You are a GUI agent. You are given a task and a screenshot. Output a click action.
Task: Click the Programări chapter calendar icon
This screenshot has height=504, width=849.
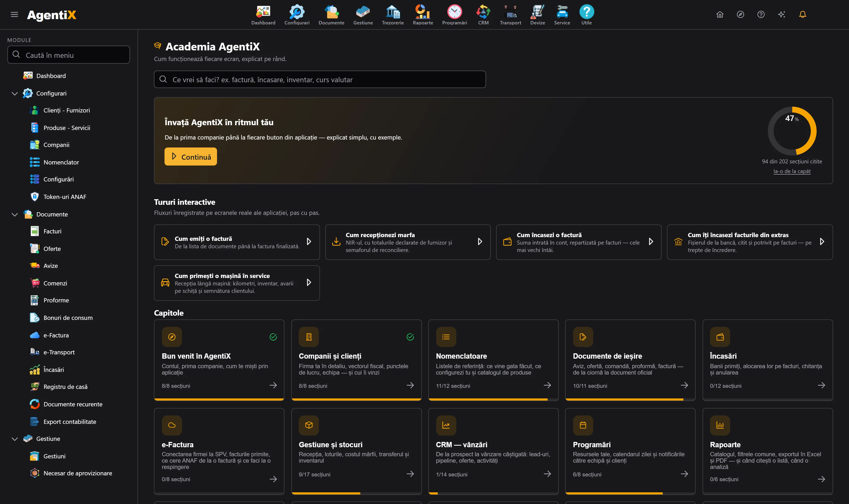point(583,425)
